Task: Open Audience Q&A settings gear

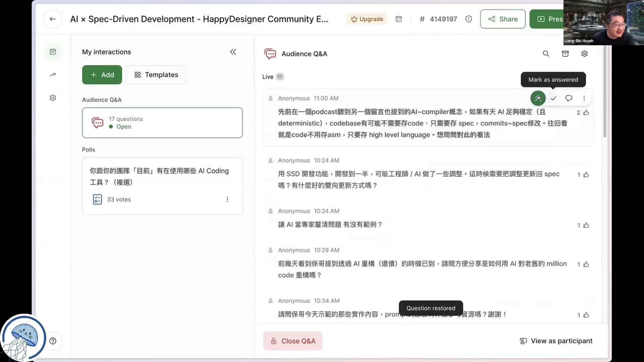Action: 584,54
